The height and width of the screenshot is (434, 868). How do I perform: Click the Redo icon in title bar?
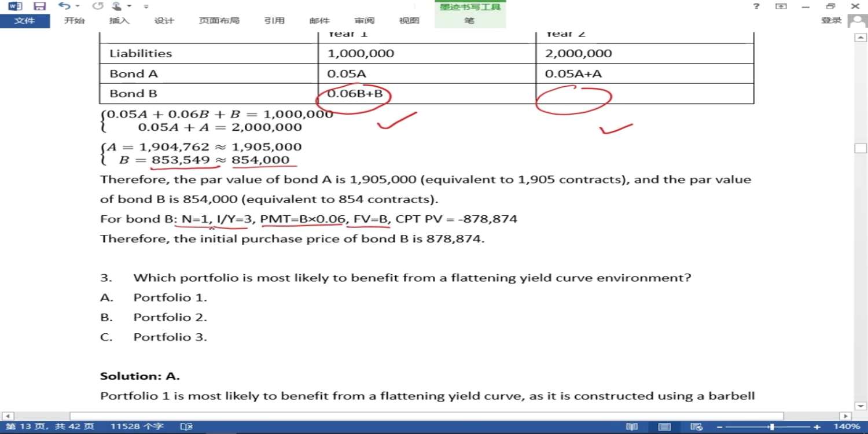click(x=98, y=6)
